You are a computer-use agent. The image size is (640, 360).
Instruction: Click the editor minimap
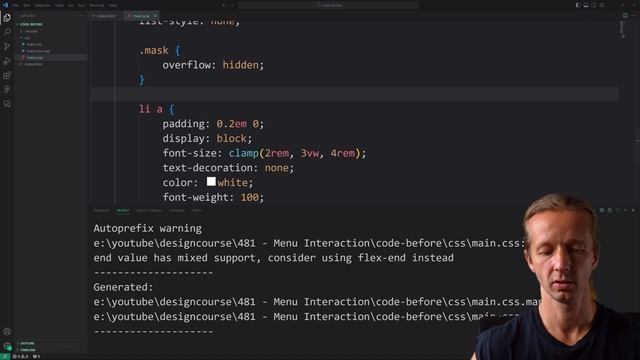coord(623,29)
